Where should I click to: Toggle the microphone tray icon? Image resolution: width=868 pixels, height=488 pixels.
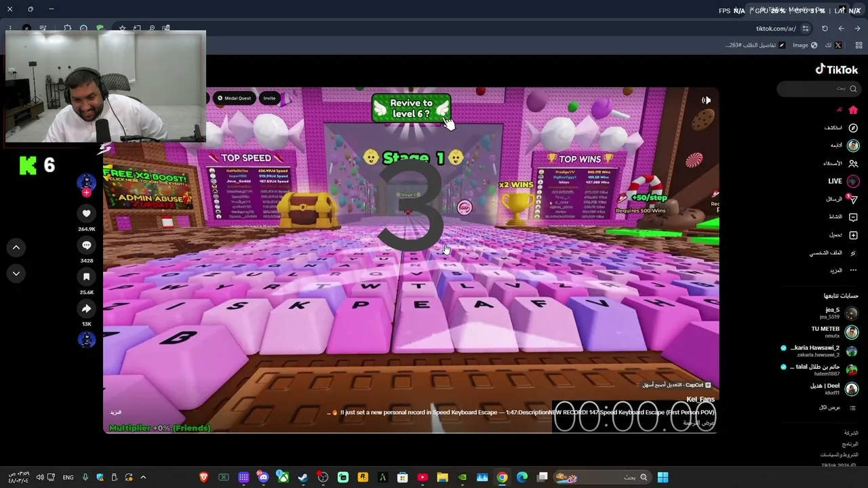85,477
